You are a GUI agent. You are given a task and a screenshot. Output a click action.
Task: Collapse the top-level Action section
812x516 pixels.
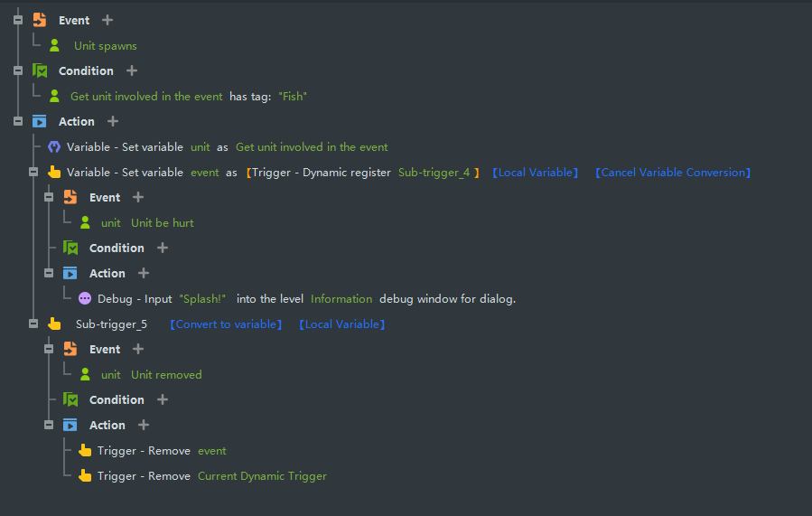click(x=18, y=121)
